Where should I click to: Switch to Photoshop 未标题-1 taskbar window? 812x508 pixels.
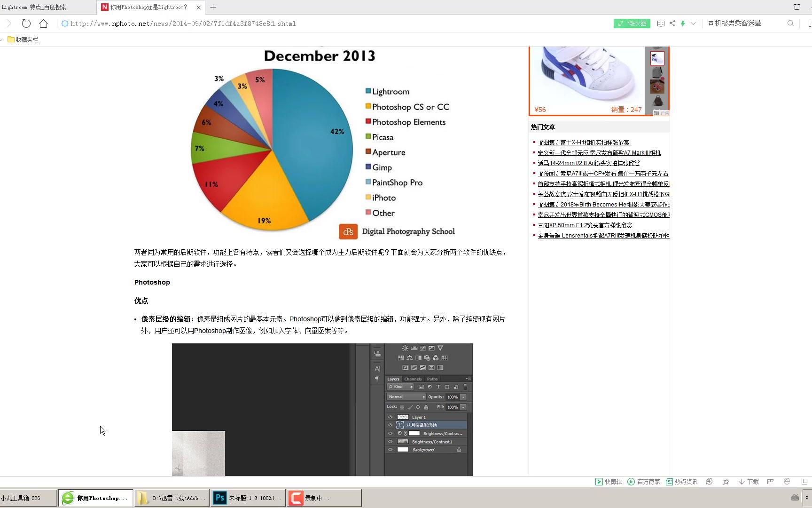pos(248,498)
